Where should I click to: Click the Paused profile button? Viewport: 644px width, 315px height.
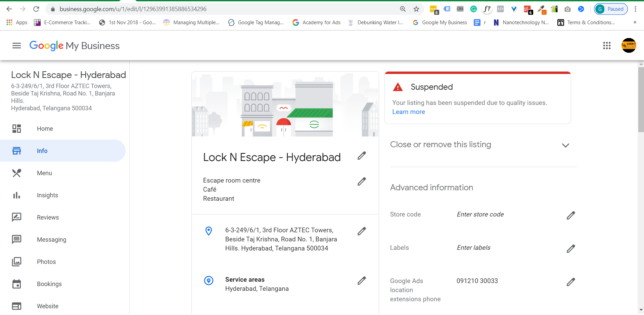pos(611,9)
